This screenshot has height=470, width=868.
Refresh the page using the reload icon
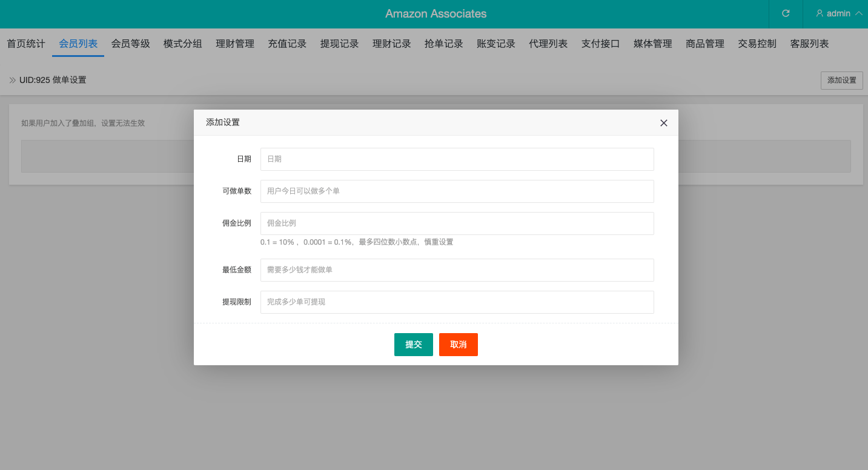[x=786, y=13]
